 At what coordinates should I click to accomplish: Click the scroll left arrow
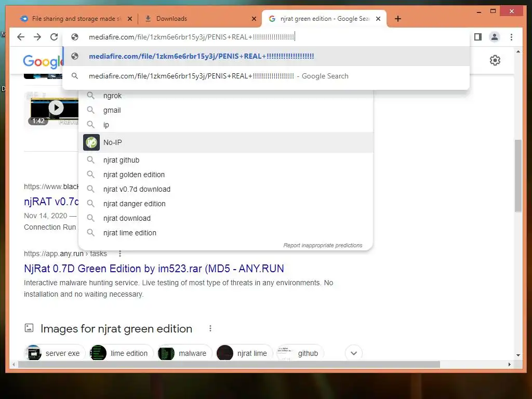tap(14, 364)
